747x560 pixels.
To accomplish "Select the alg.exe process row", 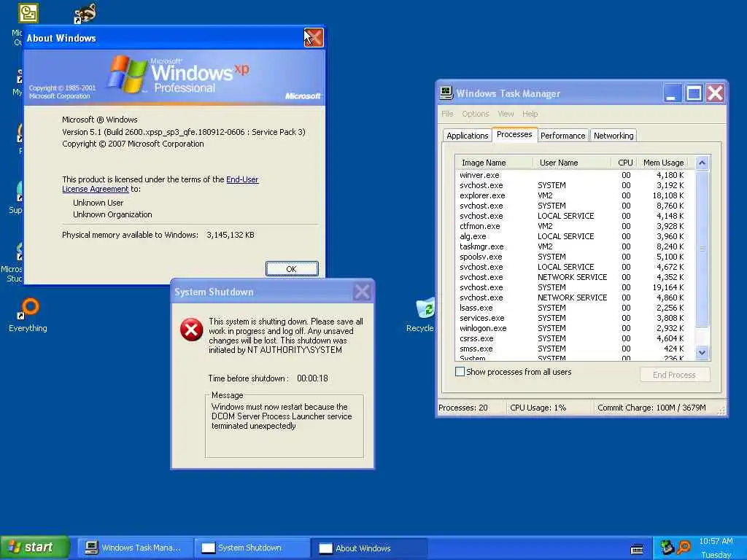I will [575, 237].
